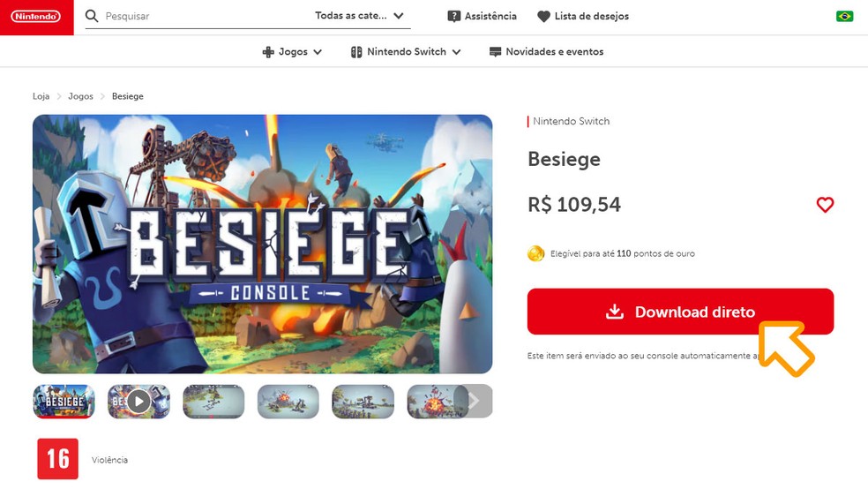
Task: Click the age rating 16 badge
Action: pos(57,459)
